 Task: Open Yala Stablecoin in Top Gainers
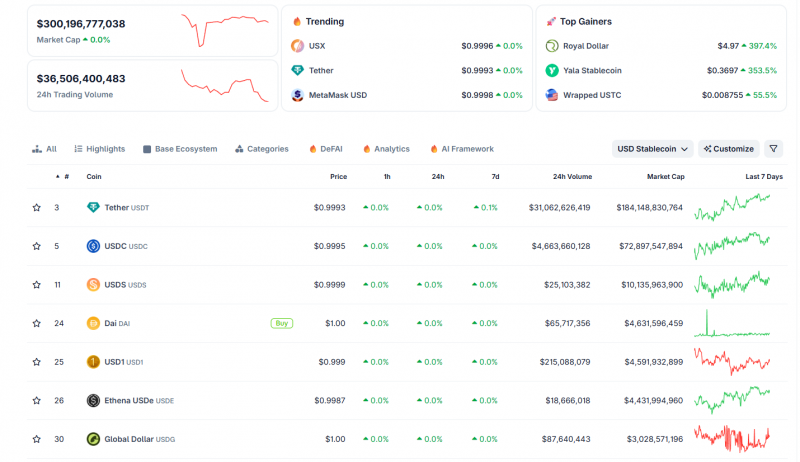click(x=592, y=70)
